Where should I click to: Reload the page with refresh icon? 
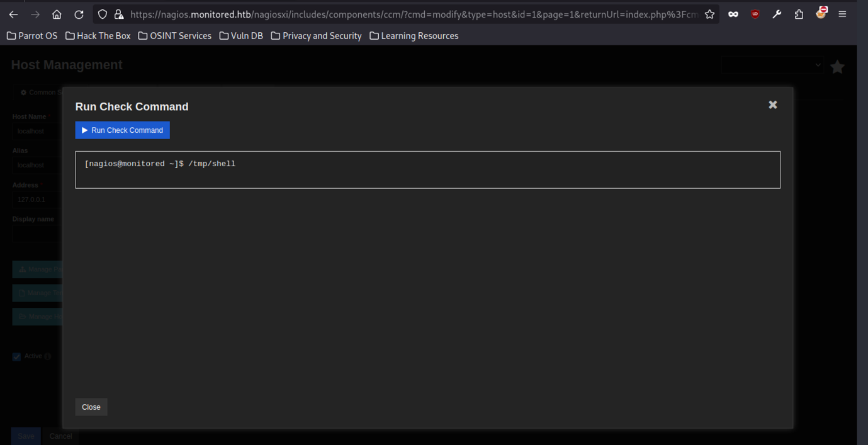point(79,14)
